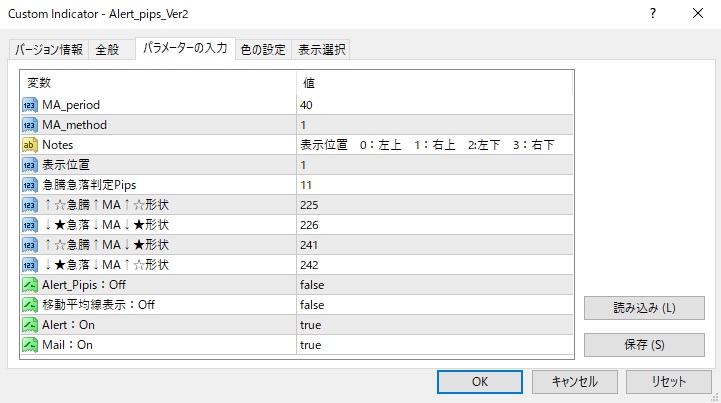Click the integer icon beside MA_period

(x=30, y=105)
